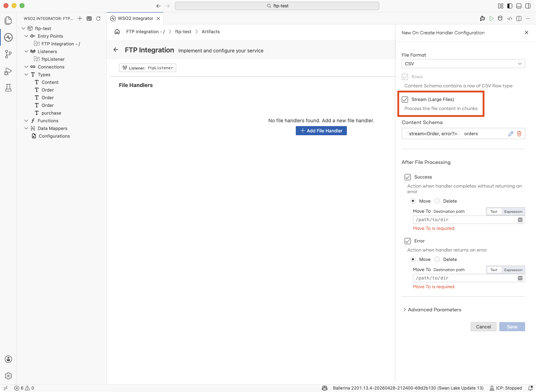Viewport: 536px width, 392px height.
Task: Open ftp-test breadcrumb item
Action: (x=183, y=31)
